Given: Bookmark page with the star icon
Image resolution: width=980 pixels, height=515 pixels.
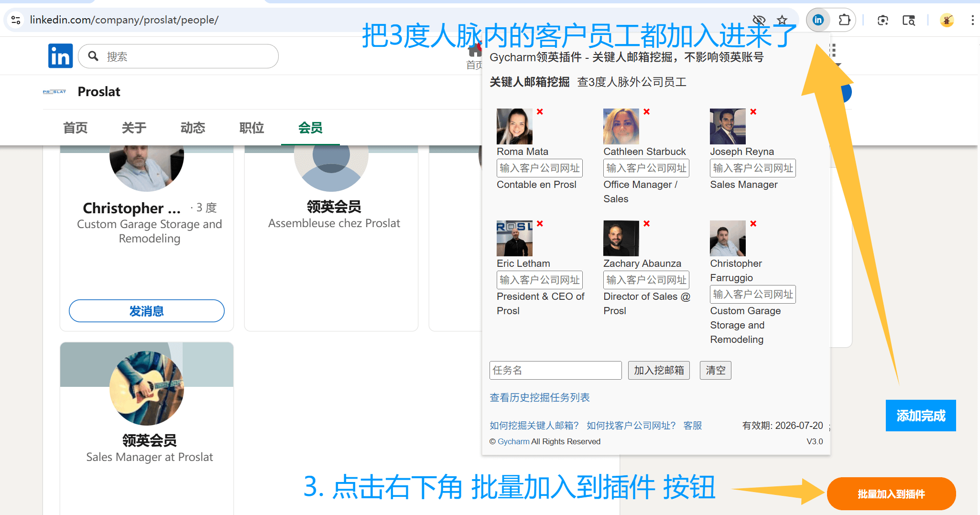Looking at the screenshot, I should pyautogui.click(x=782, y=20).
